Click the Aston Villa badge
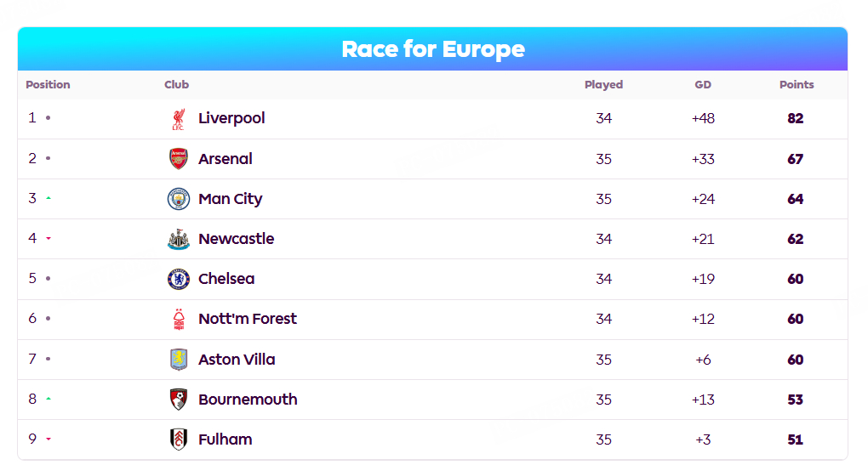This screenshot has height=465, width=868. [x=178, y=360]
